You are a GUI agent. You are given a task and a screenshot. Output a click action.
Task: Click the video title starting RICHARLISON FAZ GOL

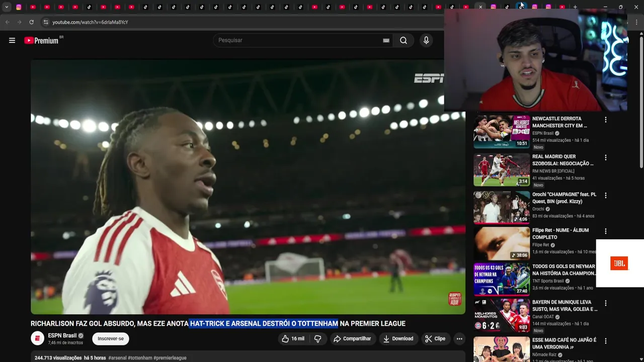tap(218, 324)
